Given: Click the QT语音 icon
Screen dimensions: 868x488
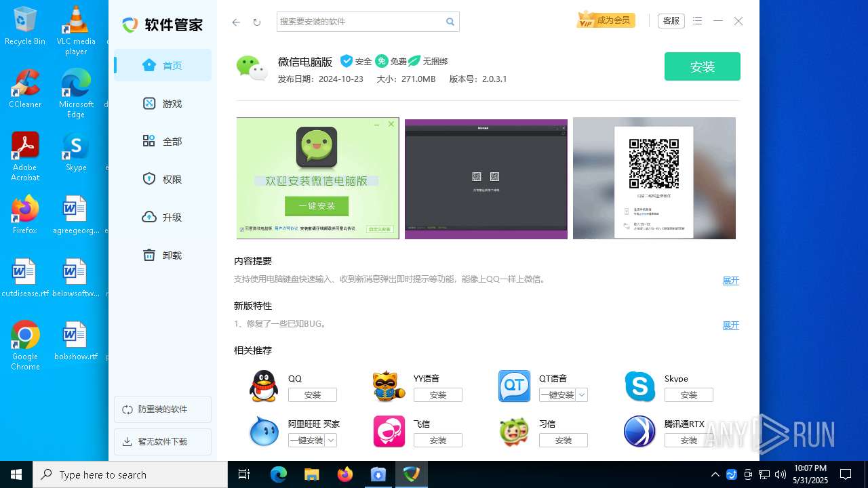Looking at the screenshot, I should 515,386.
